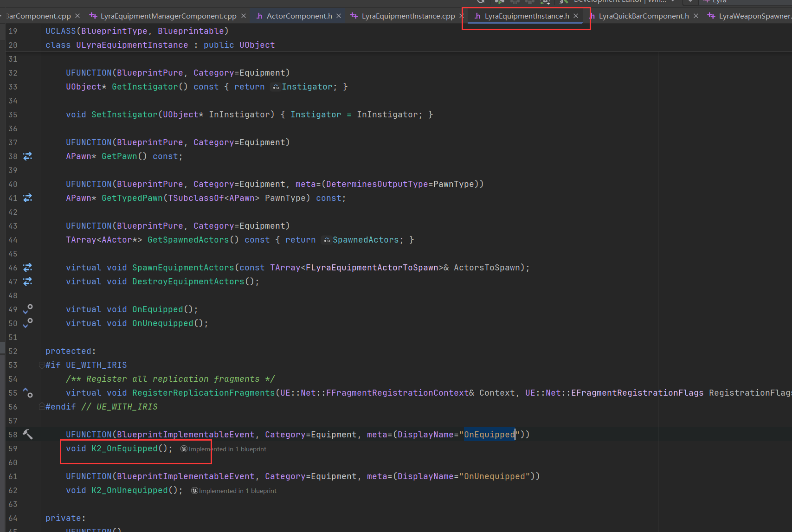
Task: Collapse the #if UE_WITH_IRIS code block
Action: point(42,365)
